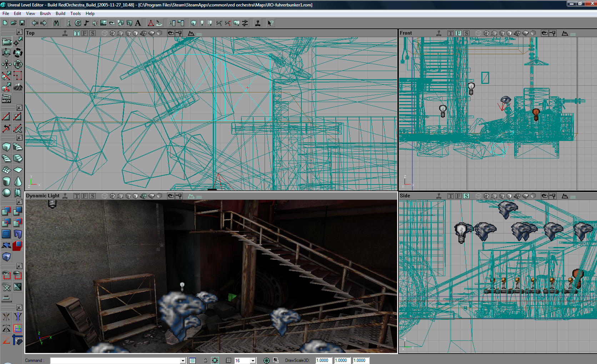This screenshot has height=364, width=597.
Task: Switch Front viewport to Top view mode
Action: click(x=451, y=33)
